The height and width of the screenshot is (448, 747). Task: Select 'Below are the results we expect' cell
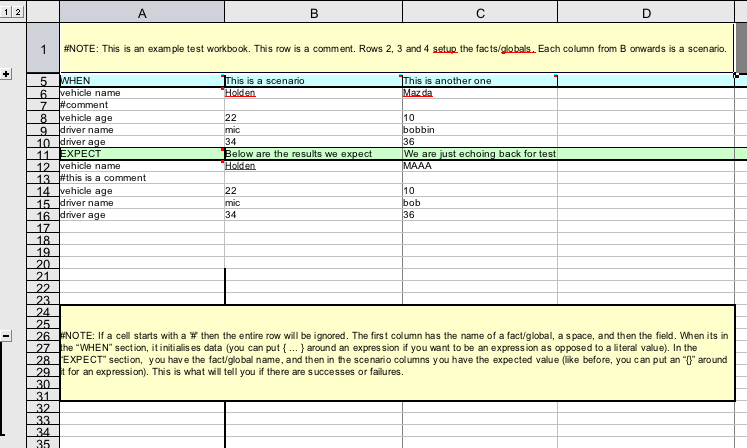313,154
